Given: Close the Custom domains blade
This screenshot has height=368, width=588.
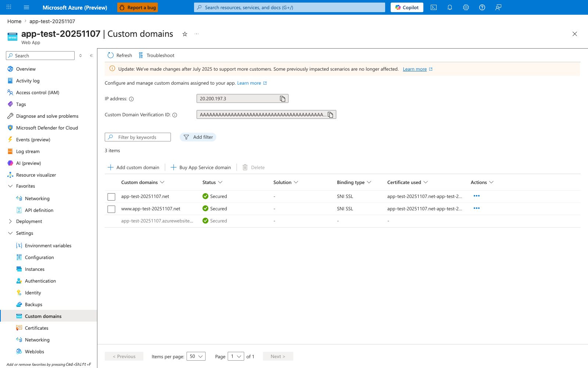Looking at the screenshot, I should pyautogui.click(x=575, y=34).
